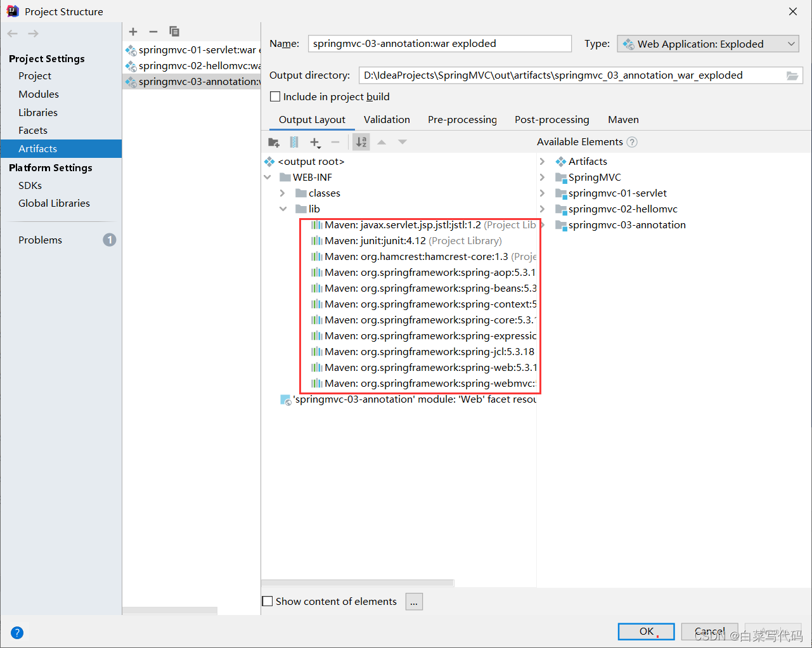The height and width of the screenshot is (648, 812).
Task: Open Facets settings section
Action: (33, 131)
